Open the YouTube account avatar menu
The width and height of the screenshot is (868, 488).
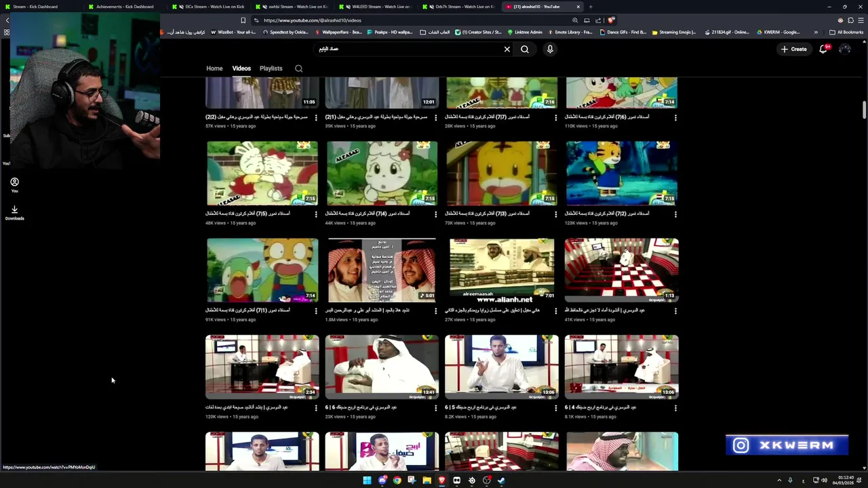(x=845, y=49)
